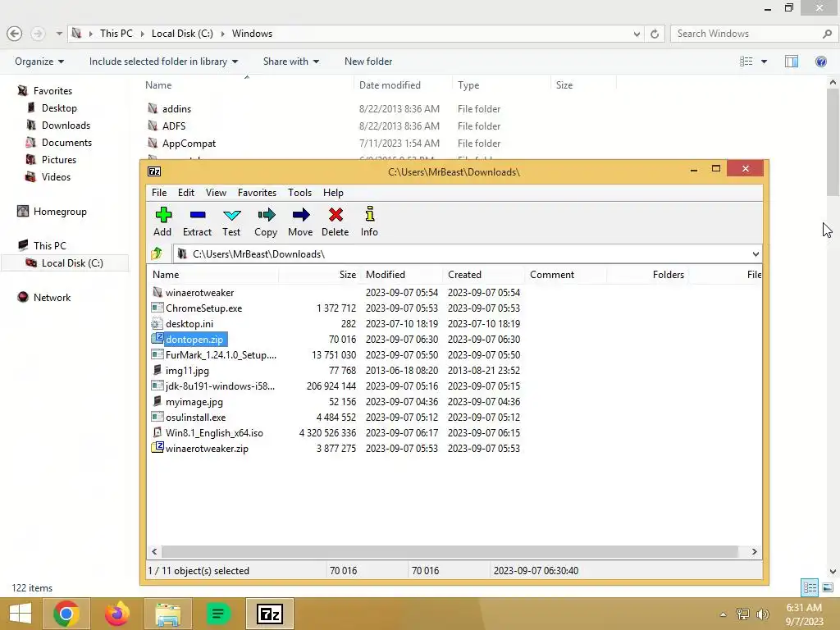This screenshot has width=840, height=630.
Task: Select the Win8.1_English_x64.iso file
Action: 214,433
